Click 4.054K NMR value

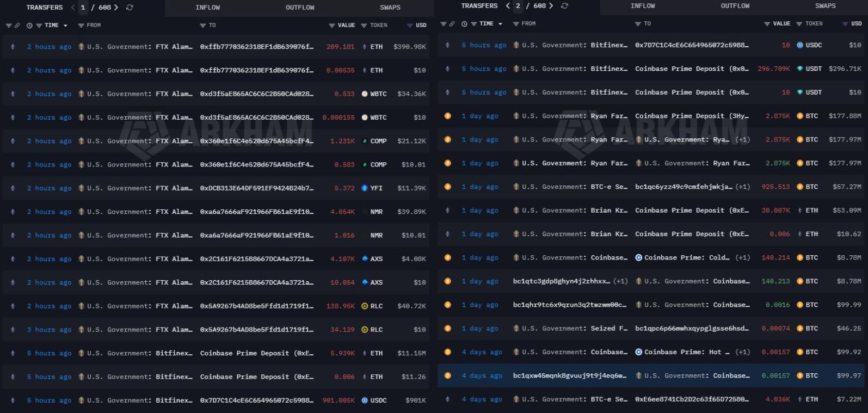click(x=342, y=212)
